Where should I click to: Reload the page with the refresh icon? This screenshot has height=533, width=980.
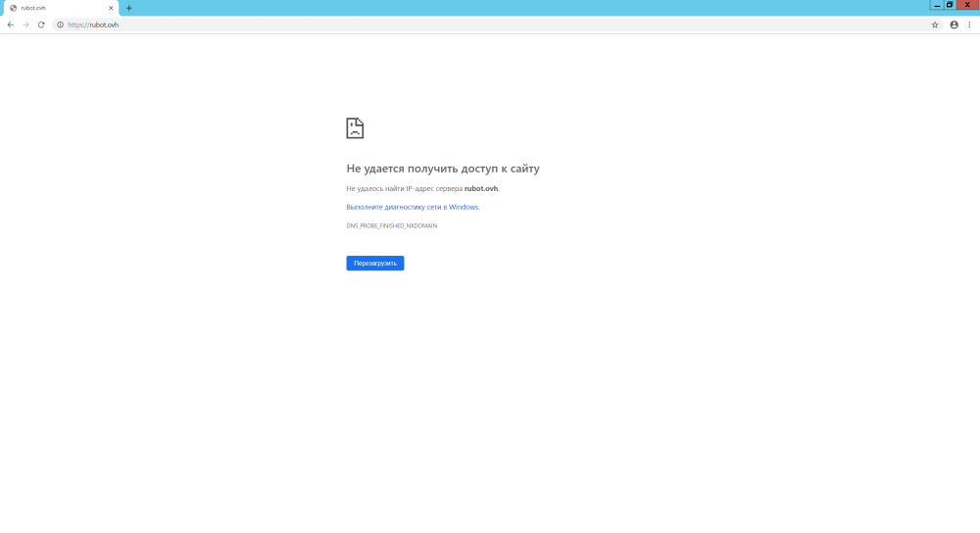pos(41,24)
